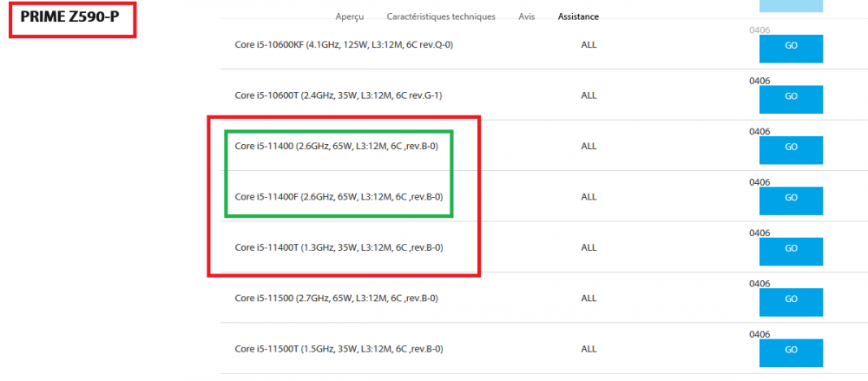Image resolution: width=868 pixels, height=381 pixels.
Task: Click ALL cell in Core i5-11500T row
Action: [x=589, y=350]
